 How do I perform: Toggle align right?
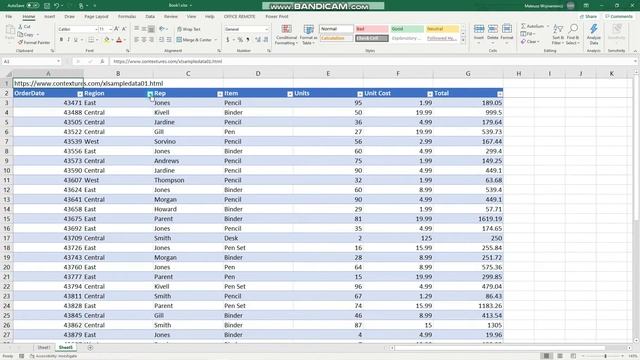coord(151,40)
